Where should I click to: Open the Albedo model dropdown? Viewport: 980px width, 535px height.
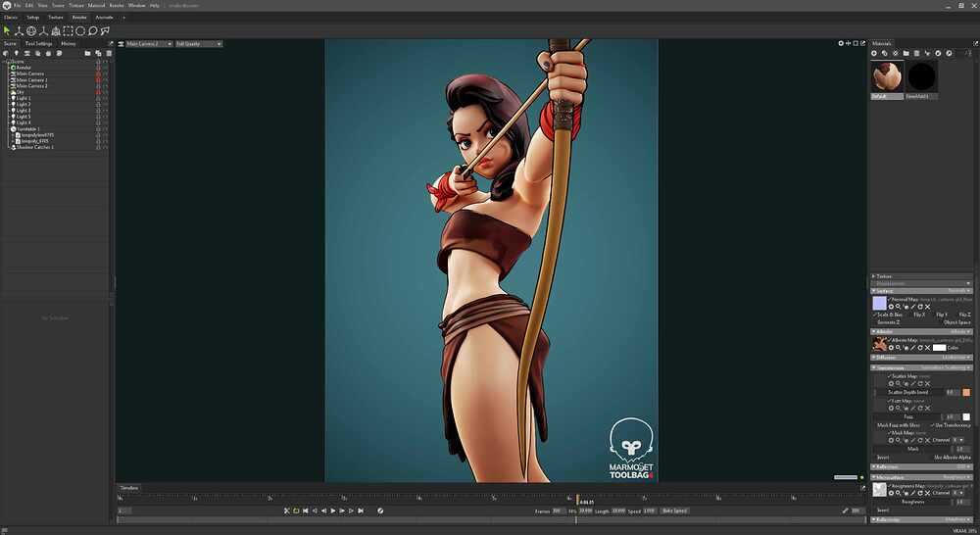click(x=960, y=331)
